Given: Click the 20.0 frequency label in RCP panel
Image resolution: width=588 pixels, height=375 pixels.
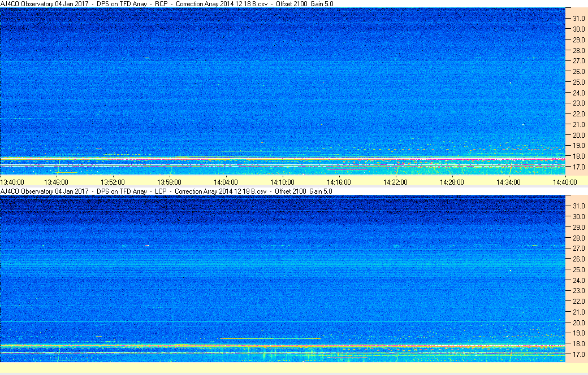Looking at the screenshot, I should (x=578, y=136).
